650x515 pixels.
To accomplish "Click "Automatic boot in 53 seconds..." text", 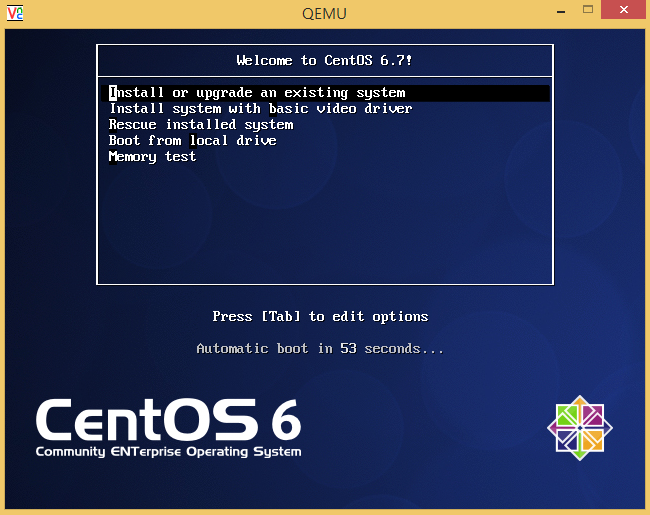I will [x=320, y=348].
